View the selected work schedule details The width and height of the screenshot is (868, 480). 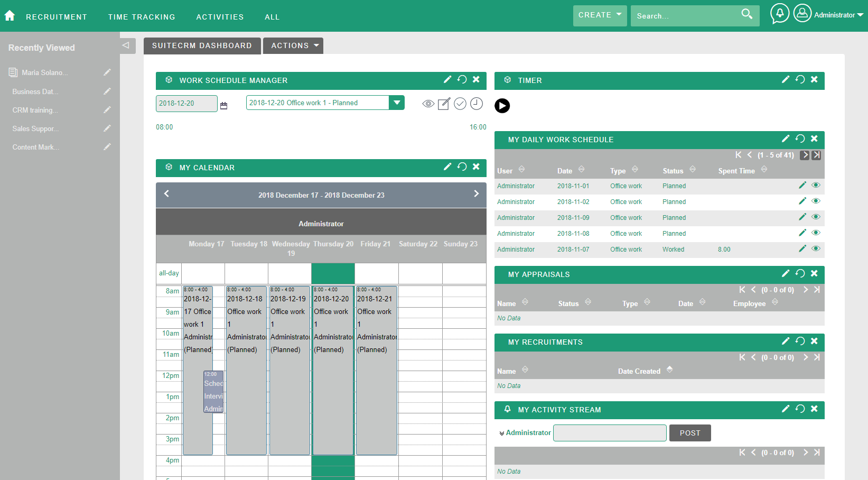[428, 104]
